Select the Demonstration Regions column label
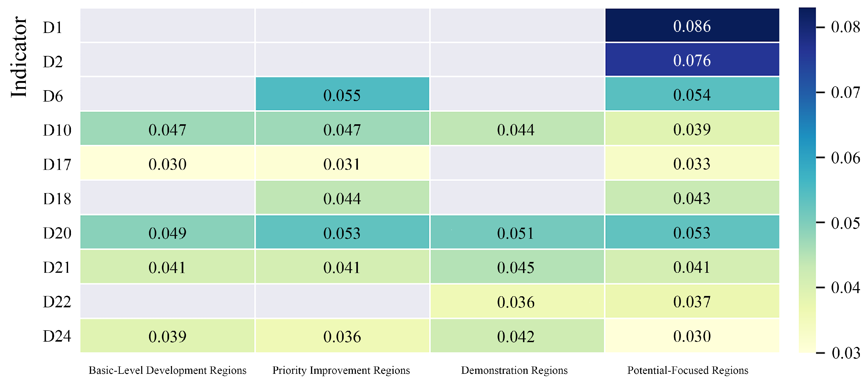 tap(514, 370)
